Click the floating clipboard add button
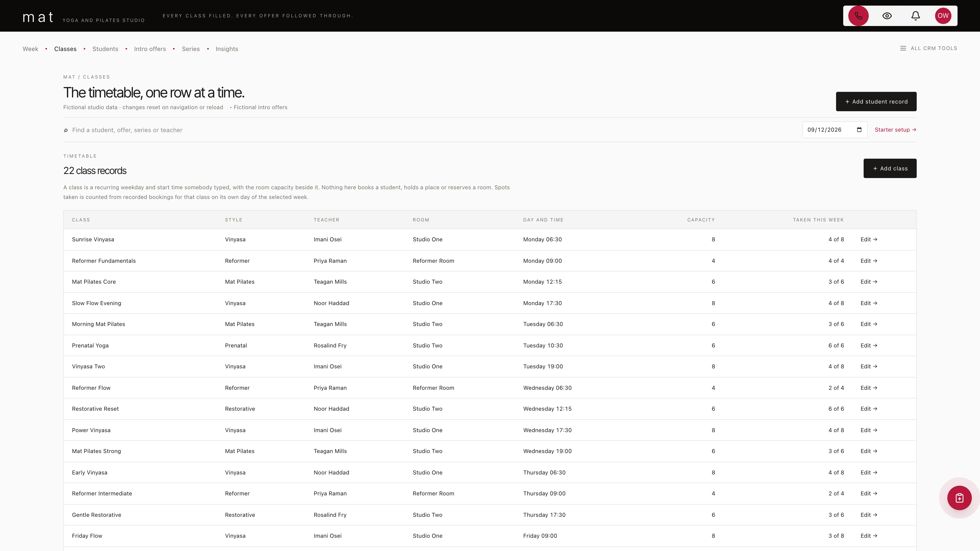Viewport: 980px width, 551px height. (x=959, y=498)
